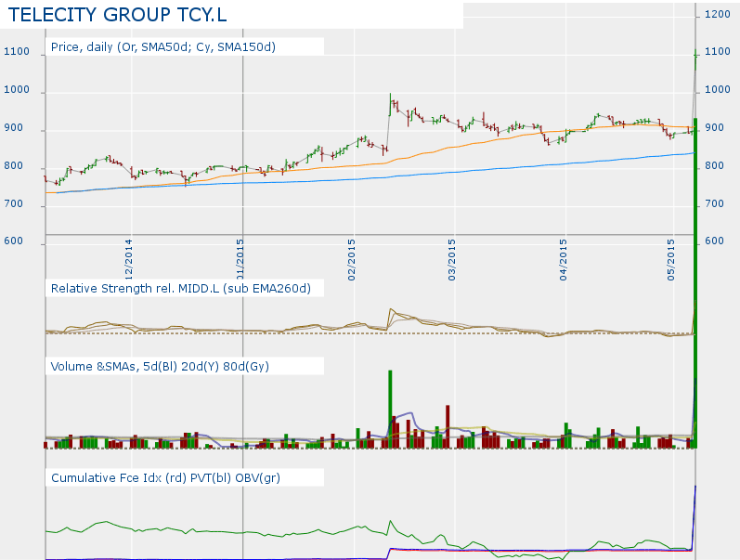Click the Volume & SMAs panel label

160,367
